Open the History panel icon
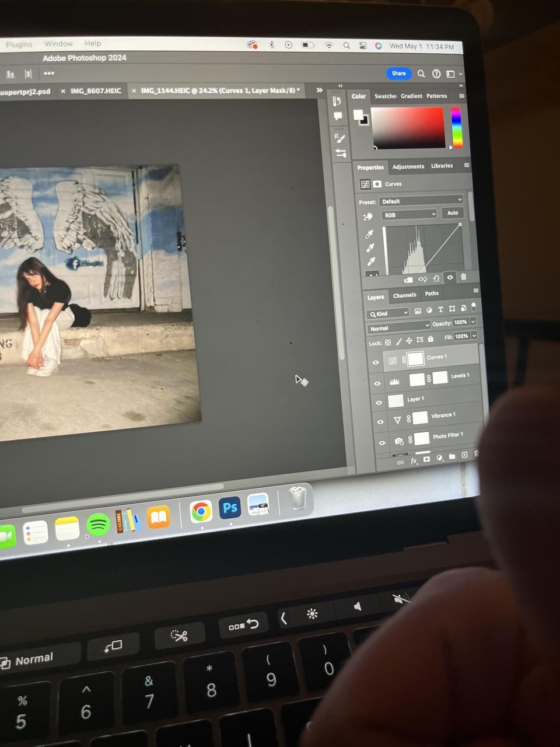 tap(337, 101)
